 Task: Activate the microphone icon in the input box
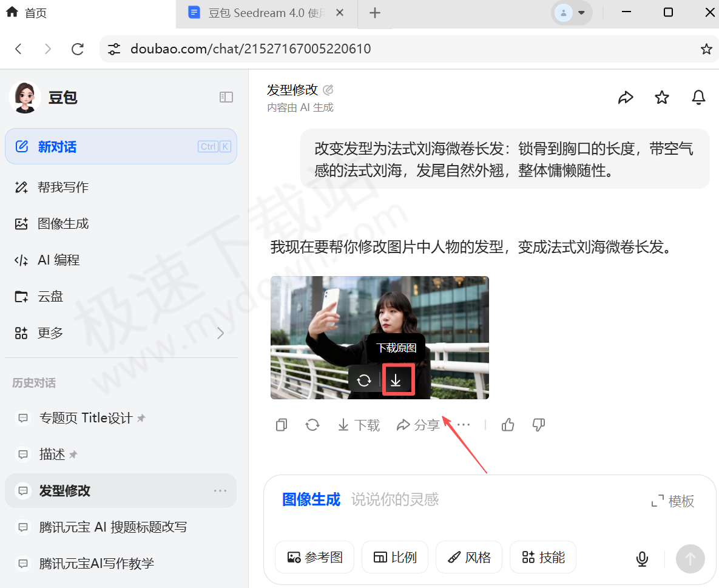(x=642, y=559)
